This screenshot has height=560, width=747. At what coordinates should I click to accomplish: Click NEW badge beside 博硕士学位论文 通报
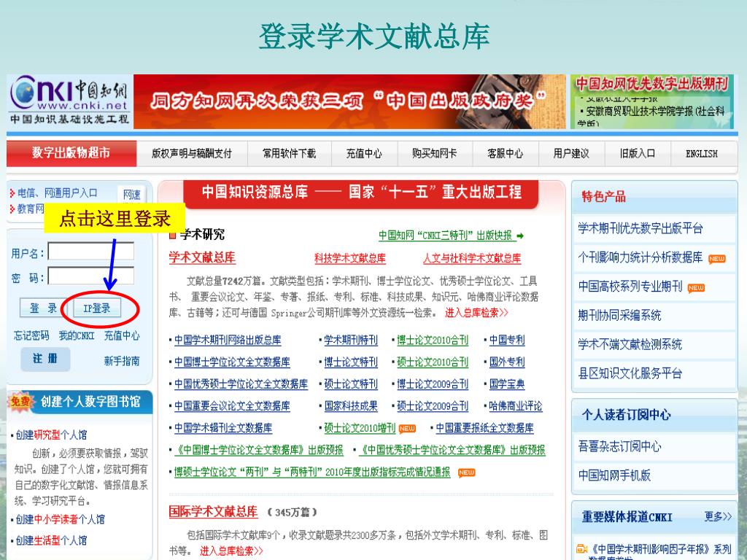click(466, 472)
